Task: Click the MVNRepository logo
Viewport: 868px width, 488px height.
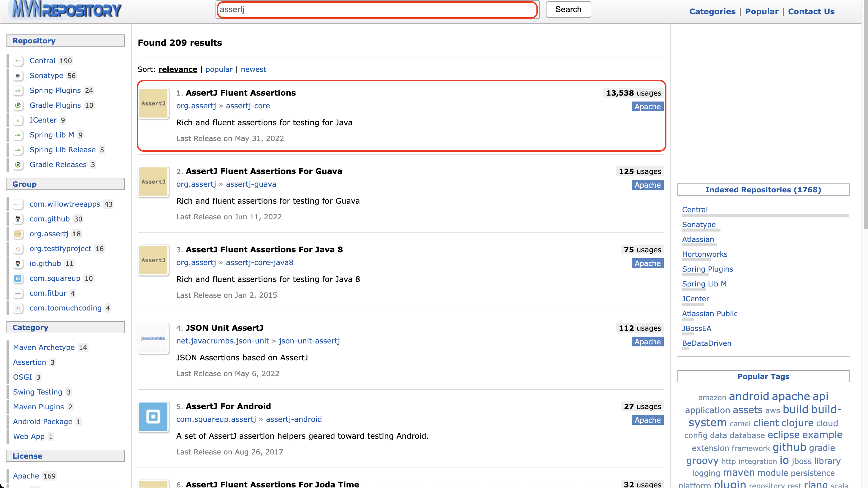Action: click(x=67, y=10)
